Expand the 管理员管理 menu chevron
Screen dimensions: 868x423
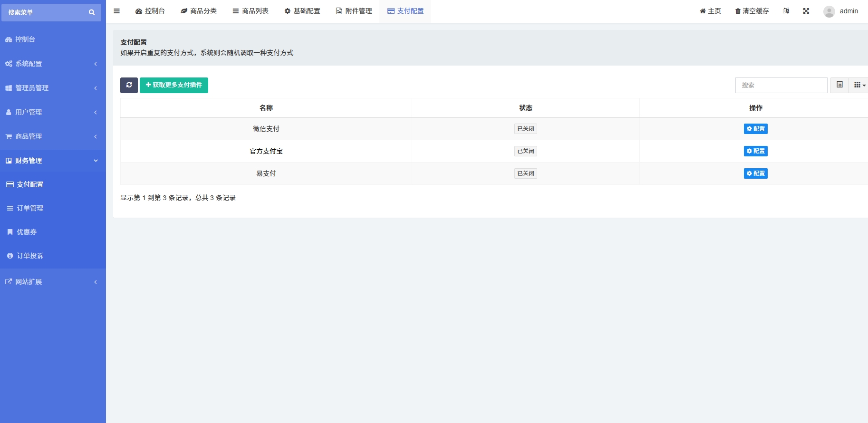pyautogui.click(x=96, y=88)
